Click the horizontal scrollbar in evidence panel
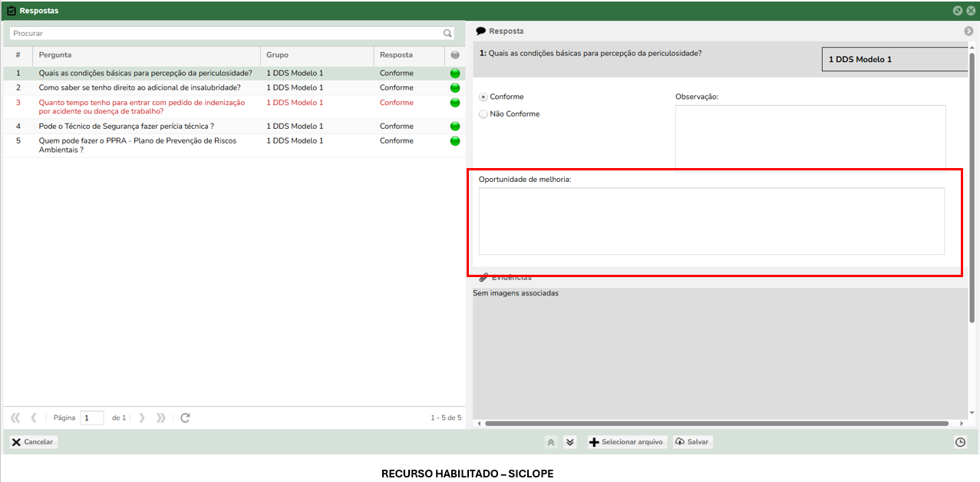This screenshot has height=482, width=980. (x=721, y=424)
